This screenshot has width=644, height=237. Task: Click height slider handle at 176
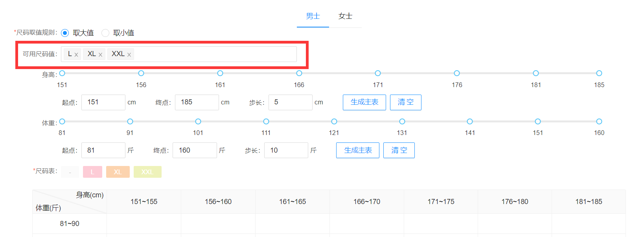[457, 73]
